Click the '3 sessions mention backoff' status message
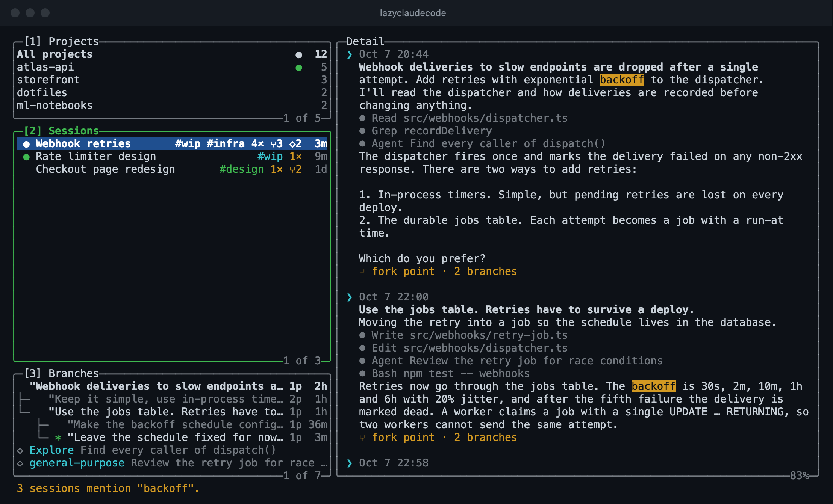 click(x=108, y=488)
